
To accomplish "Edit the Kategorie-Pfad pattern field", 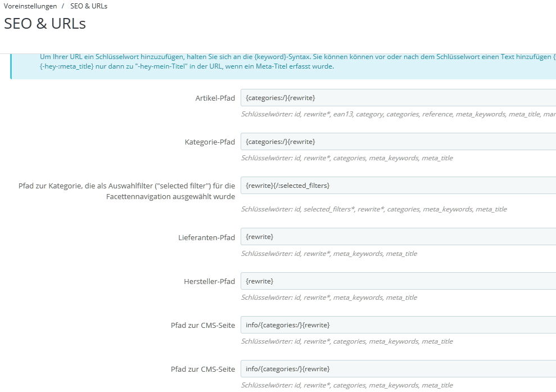I will [x=337, y=141].
